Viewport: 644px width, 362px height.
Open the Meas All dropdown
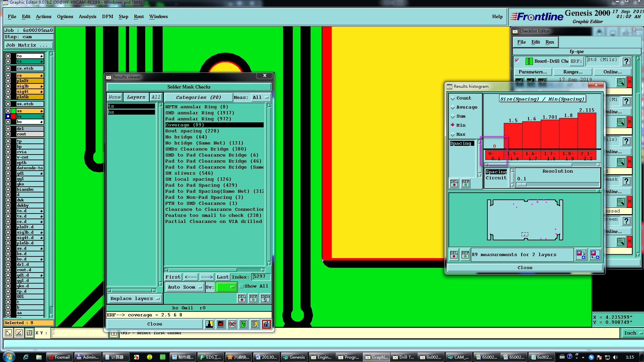pos(261,98)
